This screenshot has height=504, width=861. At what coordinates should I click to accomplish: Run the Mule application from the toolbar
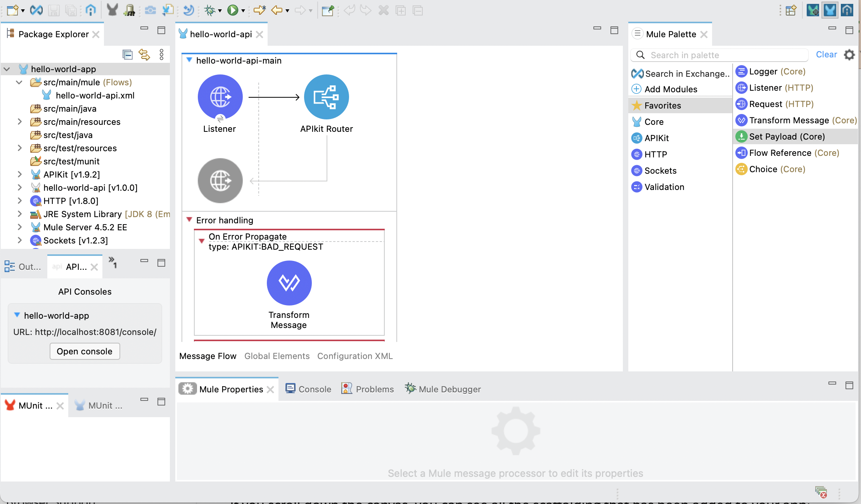pos(233,10)
